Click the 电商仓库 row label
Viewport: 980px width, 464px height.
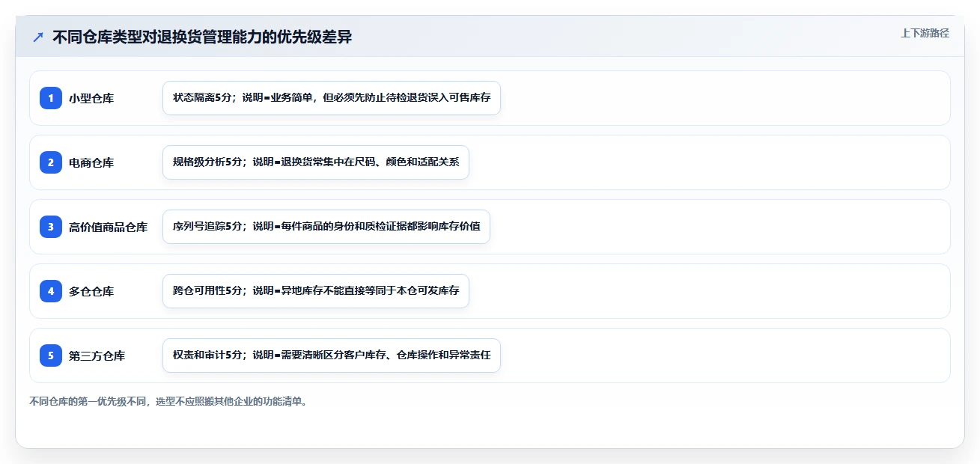[91, 162]
